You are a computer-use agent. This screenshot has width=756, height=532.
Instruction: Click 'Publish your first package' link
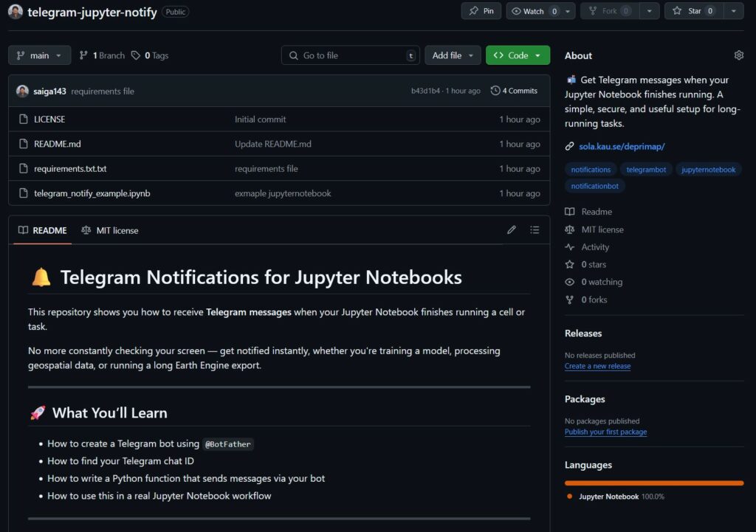click(605, 432)
